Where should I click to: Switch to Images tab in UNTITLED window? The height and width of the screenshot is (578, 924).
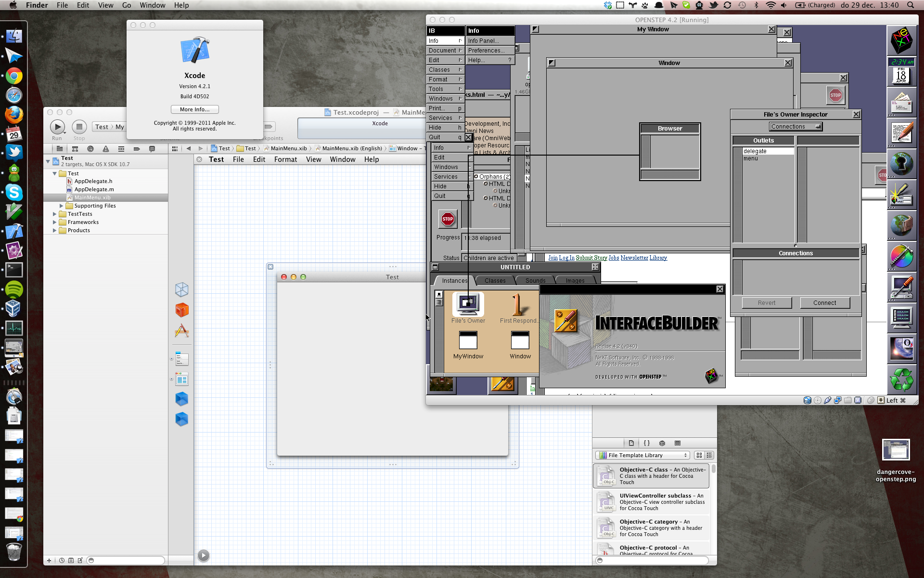[x=575, y=280]
